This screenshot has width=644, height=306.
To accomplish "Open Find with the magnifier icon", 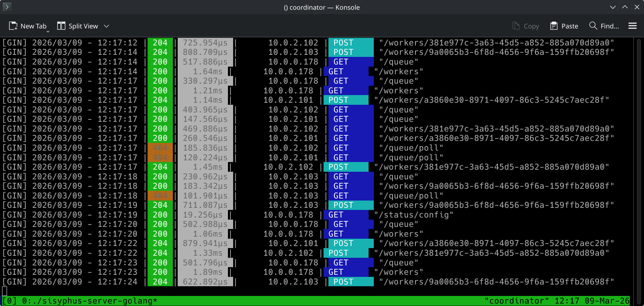I will point(593,26).
